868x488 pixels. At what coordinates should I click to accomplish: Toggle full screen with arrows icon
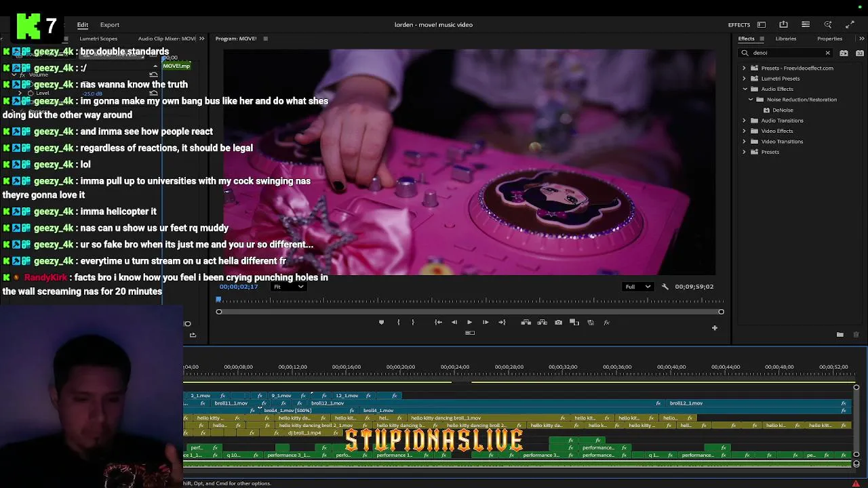click(850, 24)
